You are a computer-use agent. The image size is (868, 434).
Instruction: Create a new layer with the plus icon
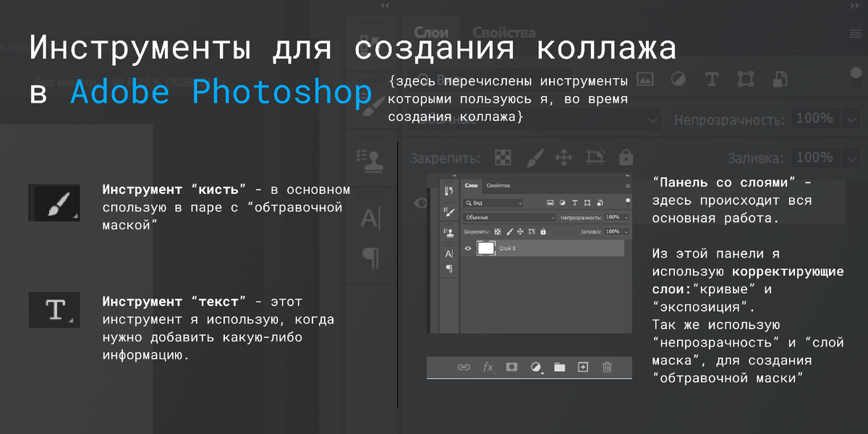(x=583, y=367)
